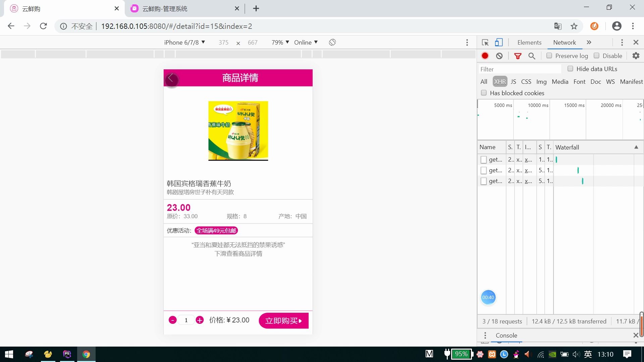Select the Elements tab in DevTools

point(529,42)
